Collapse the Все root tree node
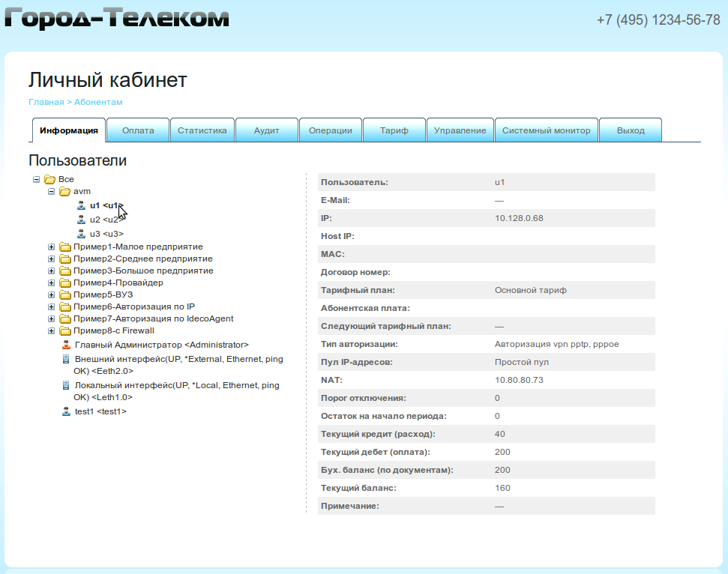This screenshot has height=574, width=728. click(36, 179)
